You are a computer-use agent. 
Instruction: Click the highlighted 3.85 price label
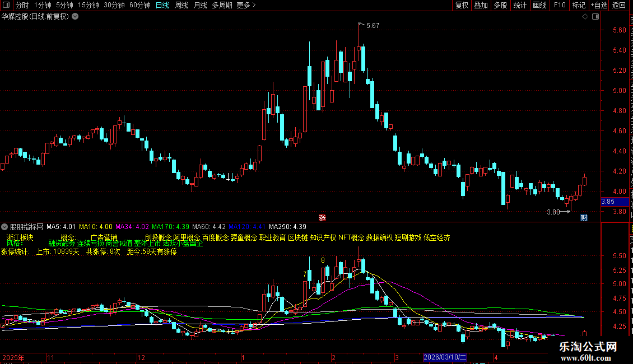click(x=615, y=202)
